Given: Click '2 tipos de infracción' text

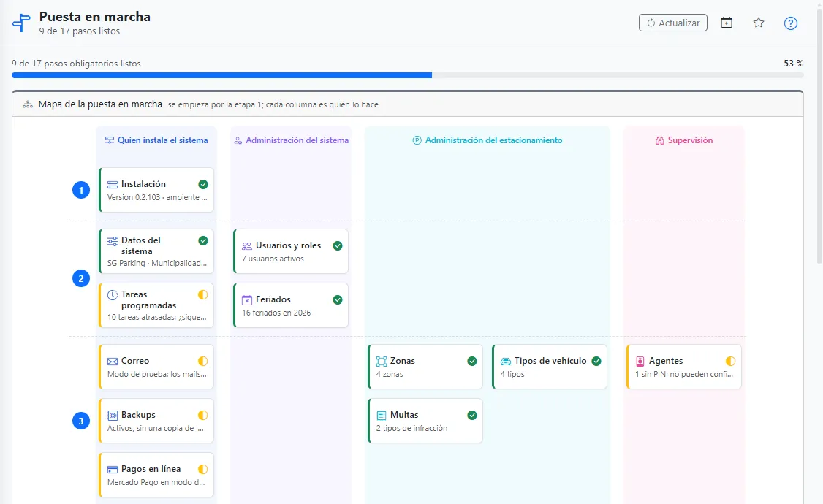Looking at the screenshot, I should tap(411, 428).
